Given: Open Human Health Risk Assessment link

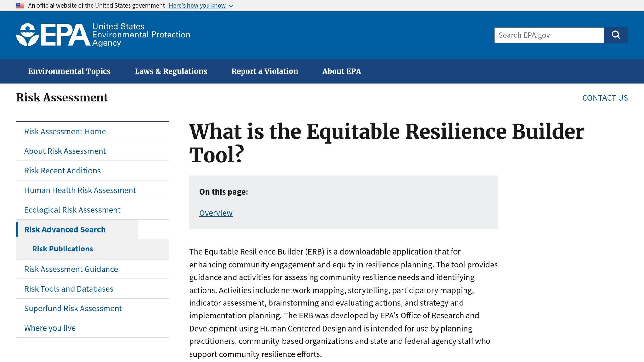Looking at the screenshot, I should pyautogui.click(x=92, y=190).
